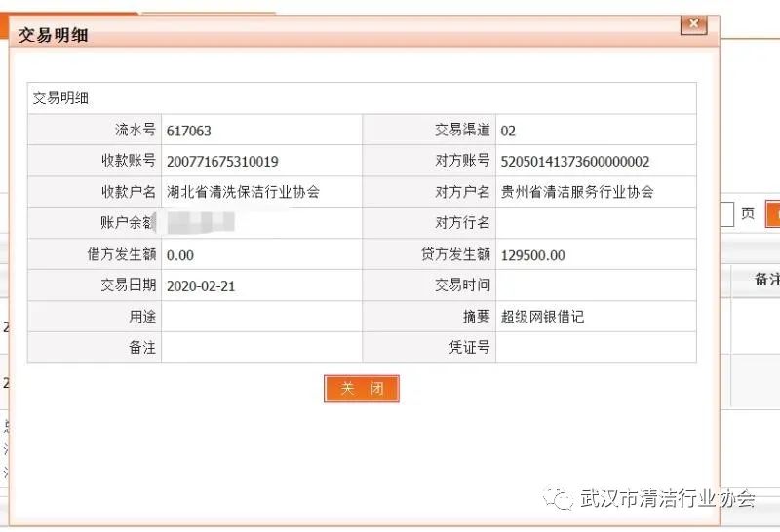The width and height of the screenshot is (780, 532).
Task: Select 交易渠道 value 02
Action: (508, 131)
